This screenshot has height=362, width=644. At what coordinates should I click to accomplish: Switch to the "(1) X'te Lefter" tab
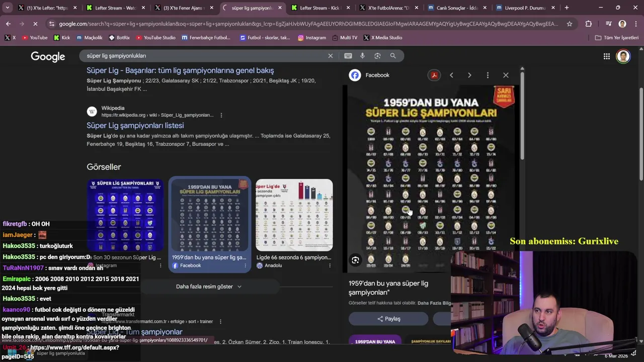[47, 8]
